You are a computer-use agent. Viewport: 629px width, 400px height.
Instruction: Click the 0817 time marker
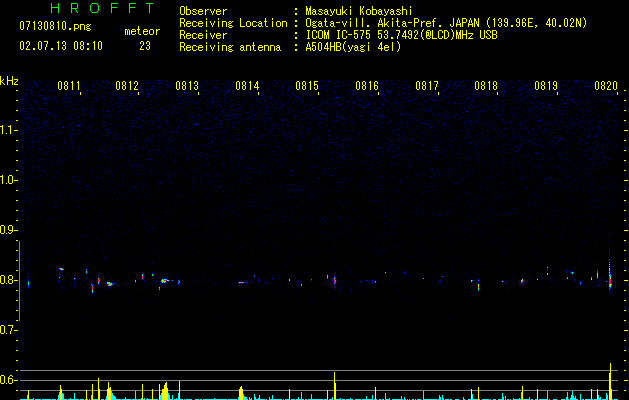(427, 86)
